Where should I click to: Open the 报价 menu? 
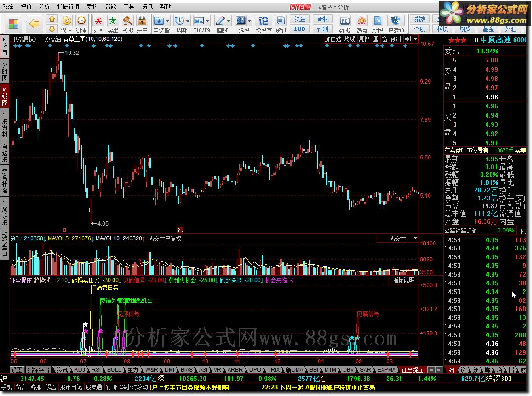tap(26, 6)
